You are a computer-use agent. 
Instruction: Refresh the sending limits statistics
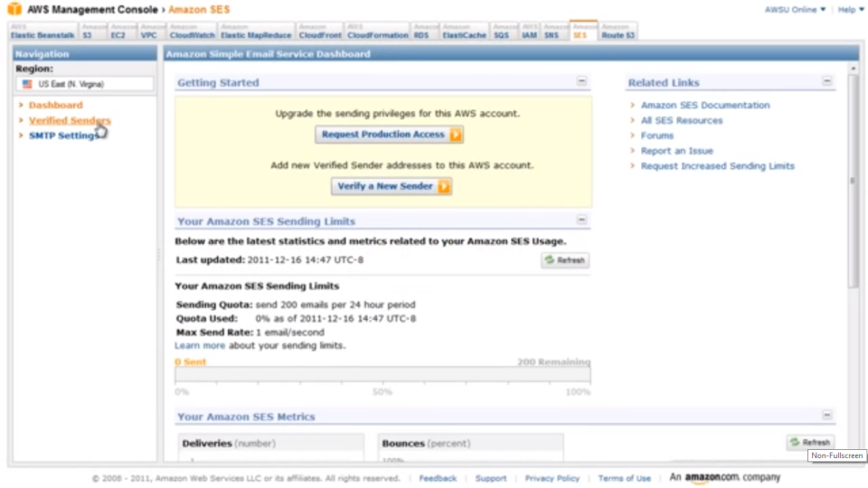565,260
